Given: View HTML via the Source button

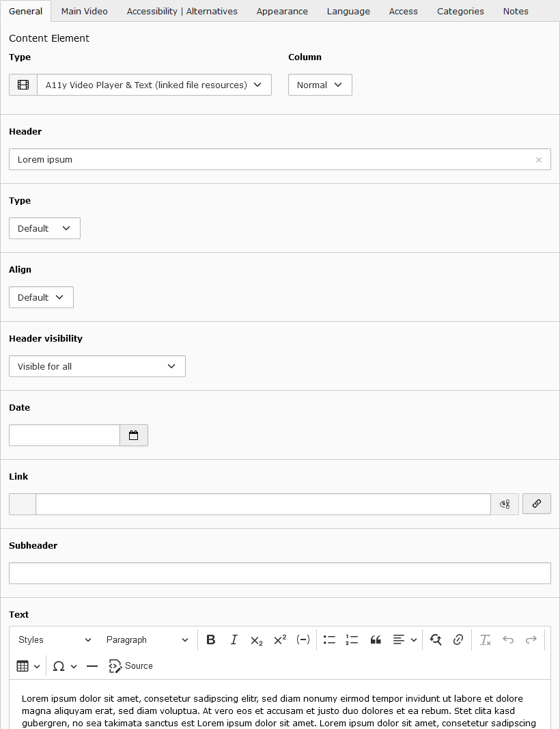Looking at the screenshot, I should click(130, 665).
